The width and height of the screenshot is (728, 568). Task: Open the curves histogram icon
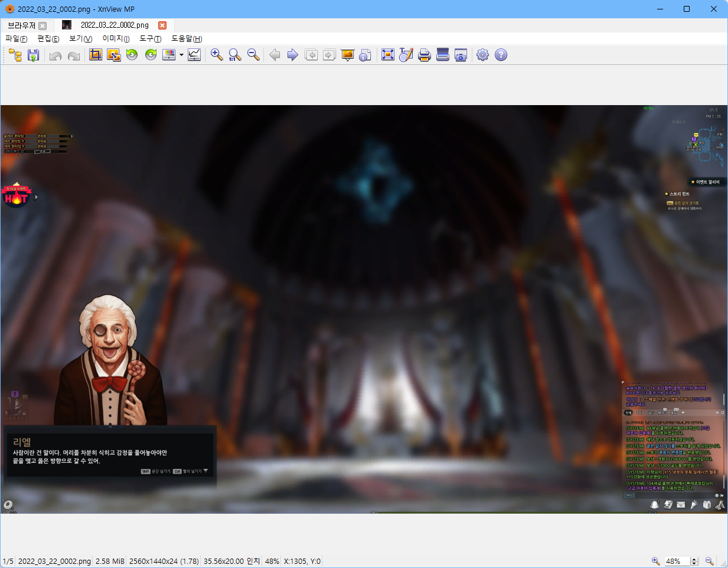point(194,55)
